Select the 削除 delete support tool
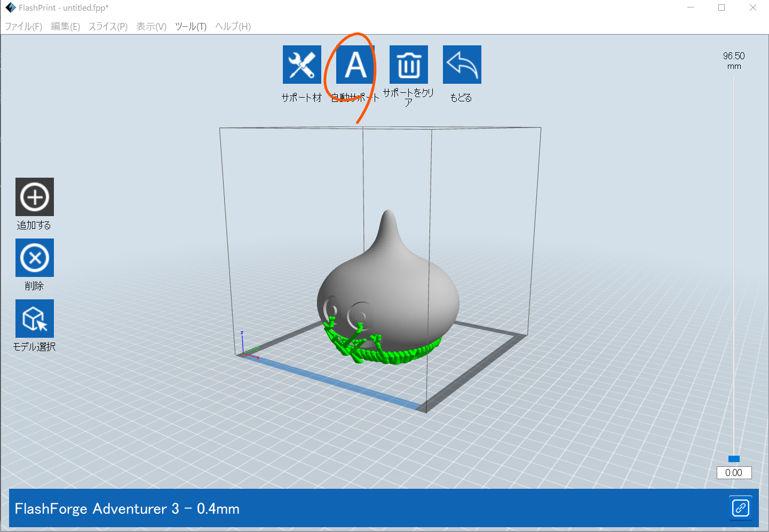 click(x=35, y=258)
